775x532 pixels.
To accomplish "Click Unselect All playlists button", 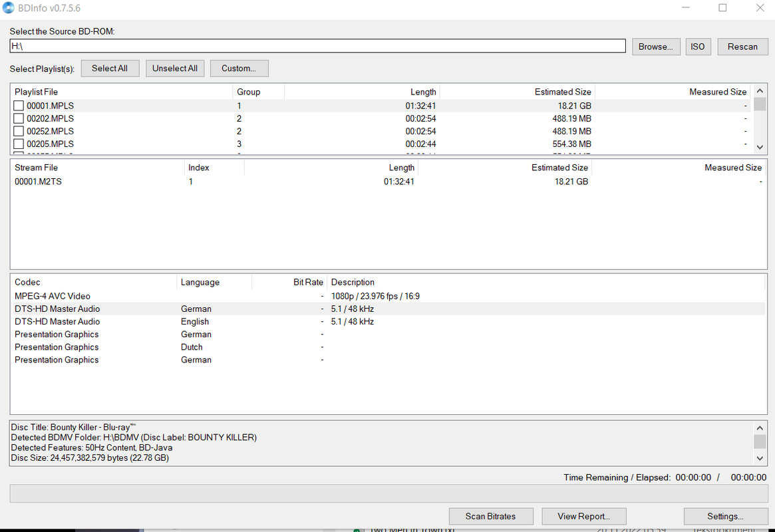I will (x=175, y=68).
